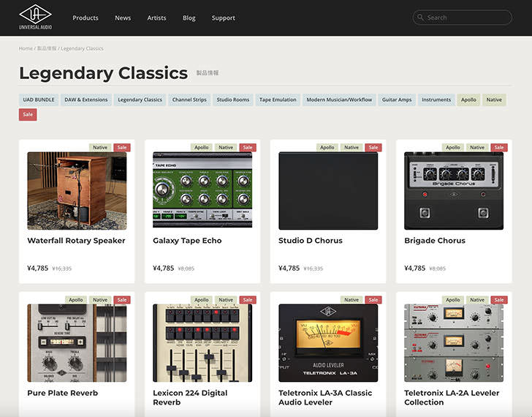
Task: Click the Native badge on Waterfall Rotary Speaker
Action: coord(100,147)
